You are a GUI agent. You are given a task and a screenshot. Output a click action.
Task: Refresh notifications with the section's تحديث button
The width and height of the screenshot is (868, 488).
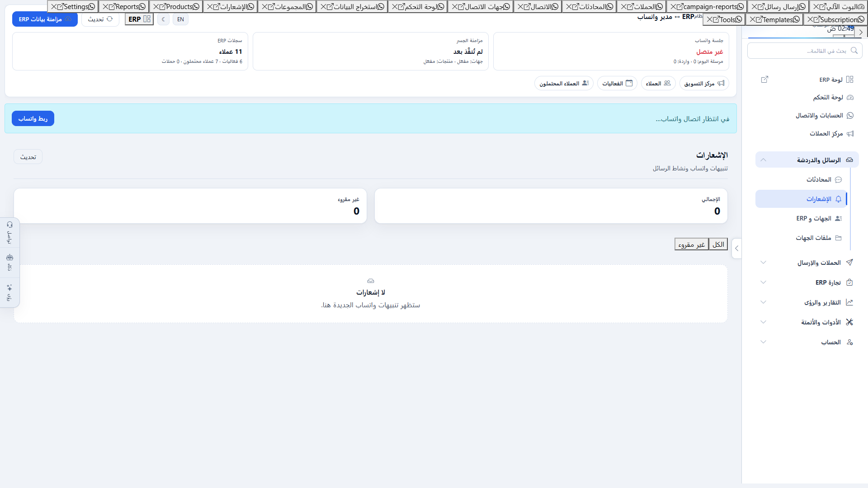click(x=28, y=157)
